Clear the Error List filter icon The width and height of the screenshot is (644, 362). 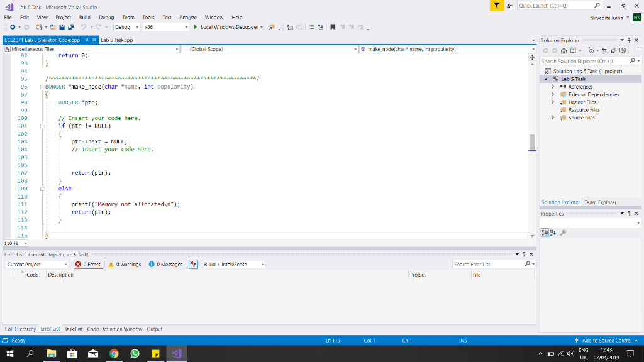[x=193, y=265]
